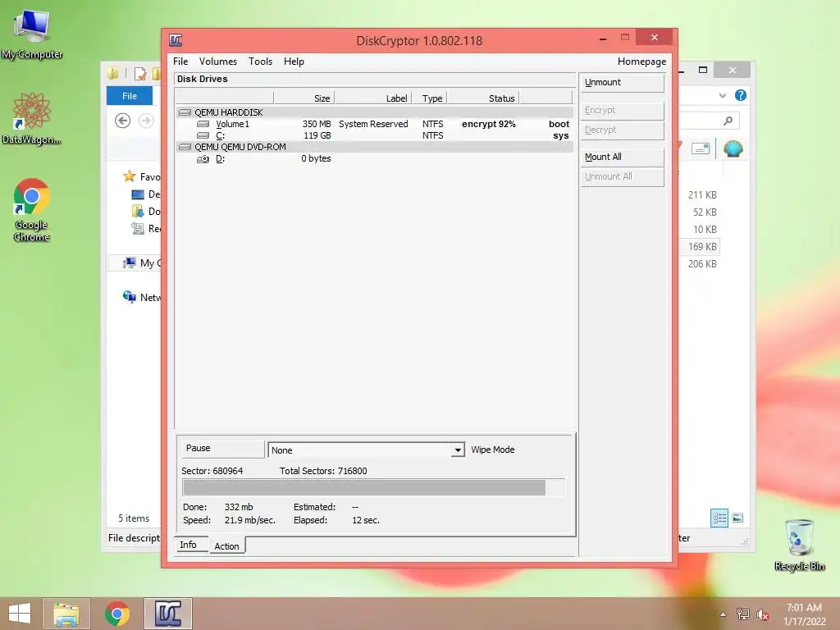Click the 119 GB size cell
The width and height of the screenshot is (840, 630).
317,135
